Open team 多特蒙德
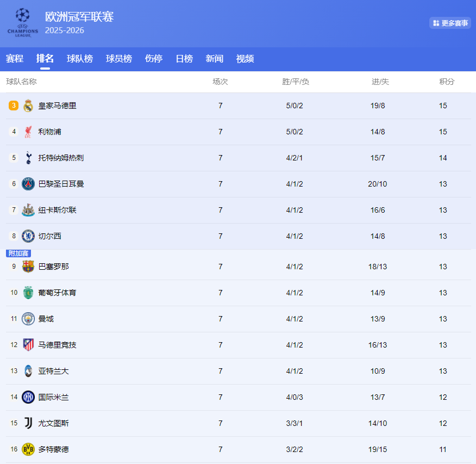This screenshot has width=476, height=464. (x=53, y=449)
